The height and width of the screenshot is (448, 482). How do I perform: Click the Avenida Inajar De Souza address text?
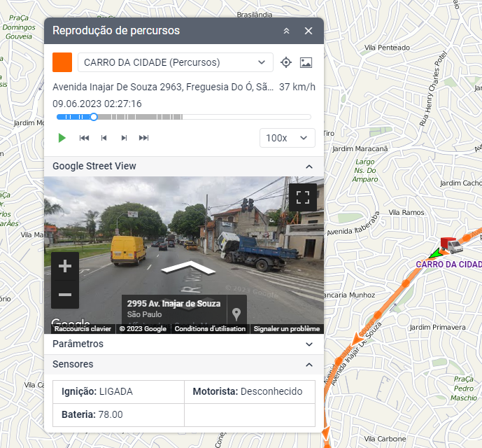point(163,87)
